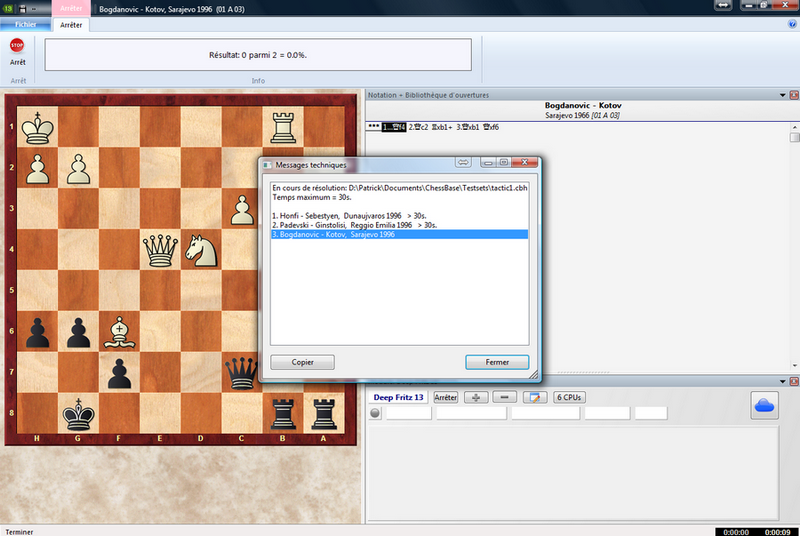This screenshot has width=800, height=536.
Task: Click the black queen on c7
Action: 242,373
